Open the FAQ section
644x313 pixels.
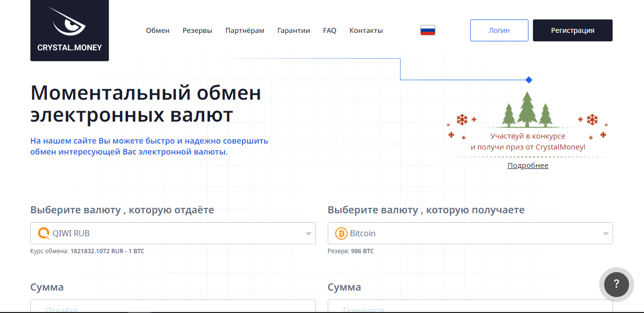329,30
